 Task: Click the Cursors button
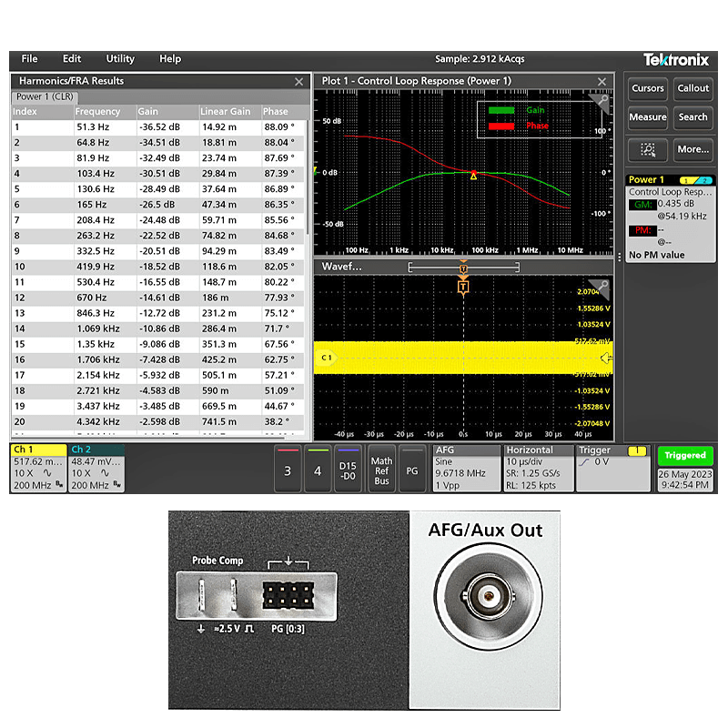click(x=648, y=88)
